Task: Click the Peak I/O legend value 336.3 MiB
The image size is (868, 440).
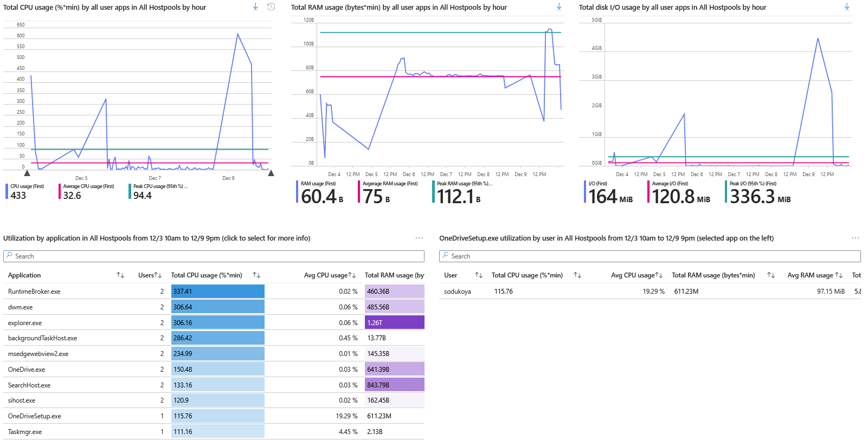Action: point(760,197)
